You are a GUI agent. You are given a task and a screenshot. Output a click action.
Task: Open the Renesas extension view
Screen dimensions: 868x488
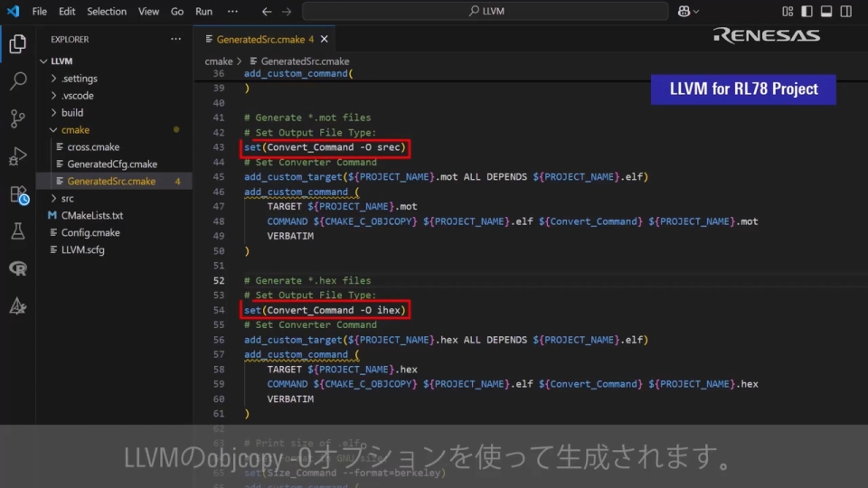[17, 268]
